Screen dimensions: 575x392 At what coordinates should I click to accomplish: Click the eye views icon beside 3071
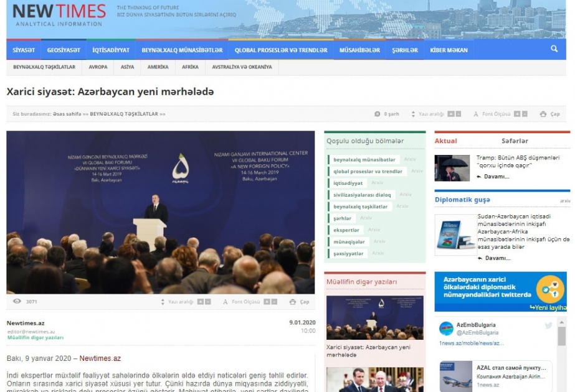click(17, 301)
